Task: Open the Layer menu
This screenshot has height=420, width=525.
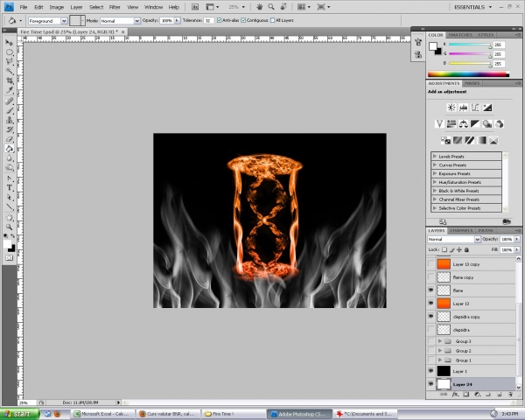Action: 76,7
